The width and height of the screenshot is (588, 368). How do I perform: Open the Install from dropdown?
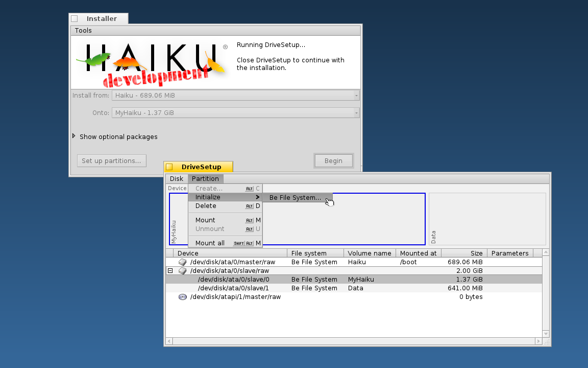point(235,95)
